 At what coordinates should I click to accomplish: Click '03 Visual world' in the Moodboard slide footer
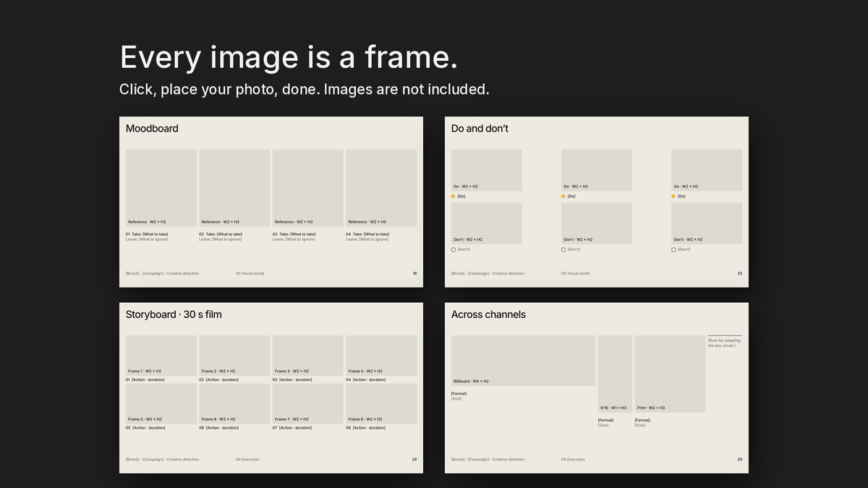pos(250,273)
